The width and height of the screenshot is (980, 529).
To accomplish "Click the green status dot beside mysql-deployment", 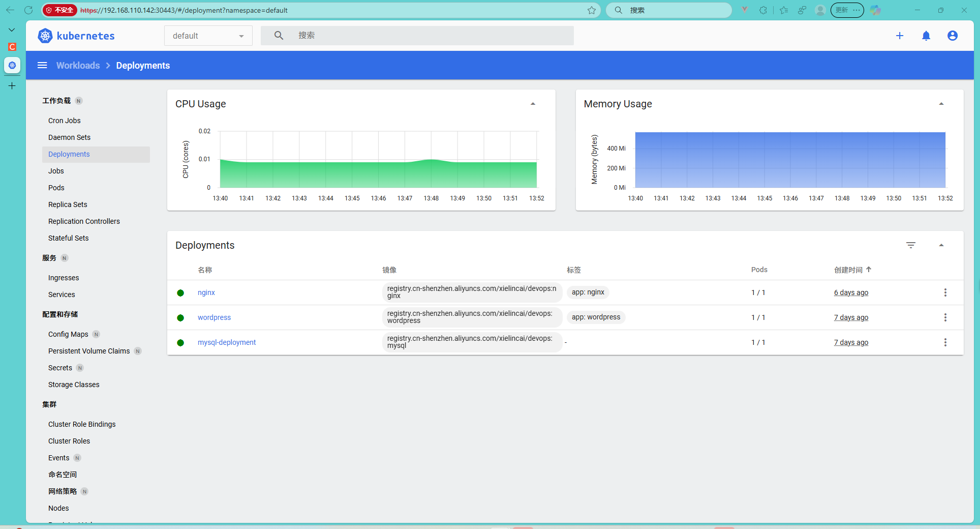I will coord(180,342).
